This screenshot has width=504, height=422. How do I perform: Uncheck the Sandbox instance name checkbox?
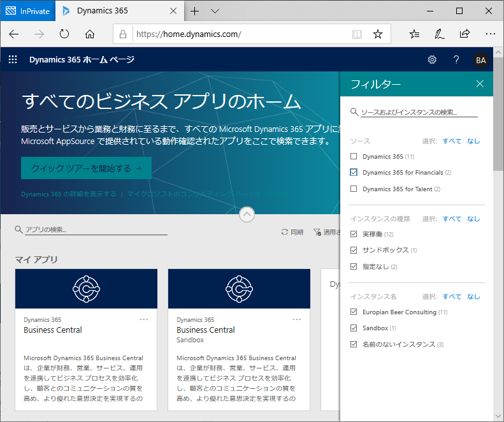click(x=354, y=328)
